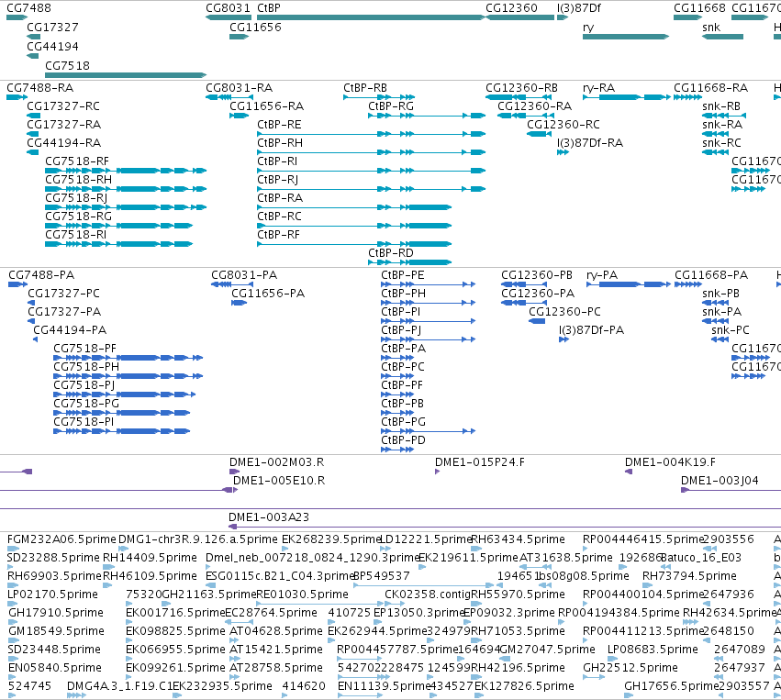Select transcript label CG17327-RC
This screenshot has height=700, width=781.
63,106
